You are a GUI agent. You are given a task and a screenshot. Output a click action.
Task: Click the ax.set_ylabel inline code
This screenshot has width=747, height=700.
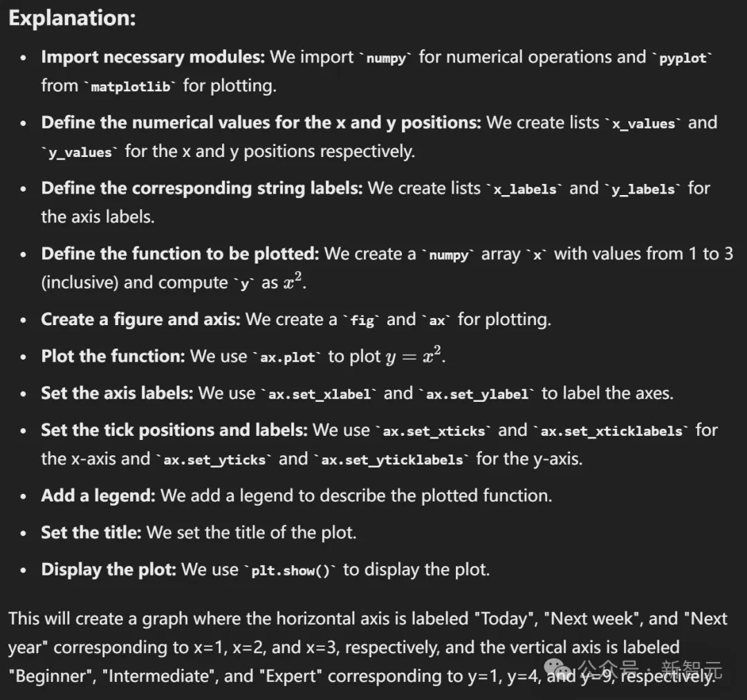point(477,394)
